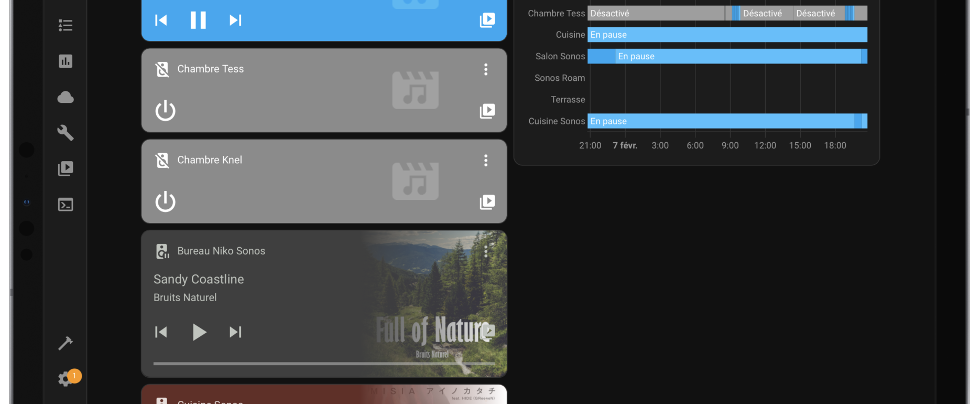Skip to previous track on the blue player card

[x=161, y=20]
